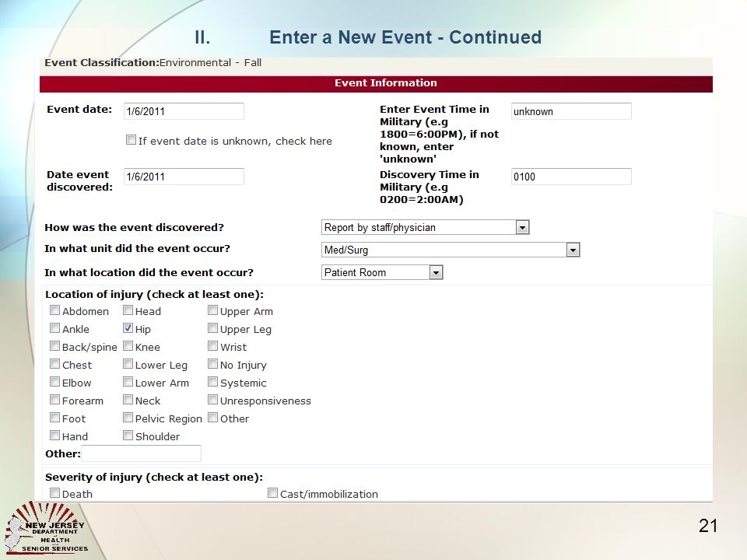Click the 'Severity of injury (check at least one):' label
747x560 pixels.
[x=154, y=477]
